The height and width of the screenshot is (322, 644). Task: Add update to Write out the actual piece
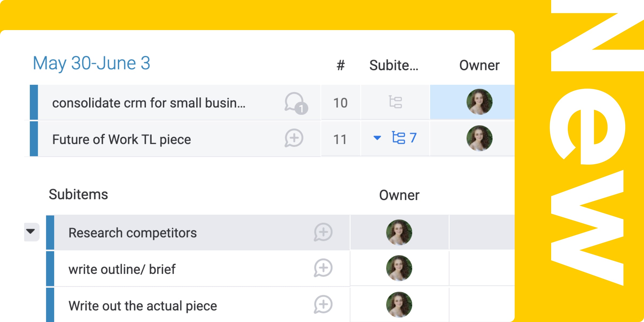tap(323, 305)
